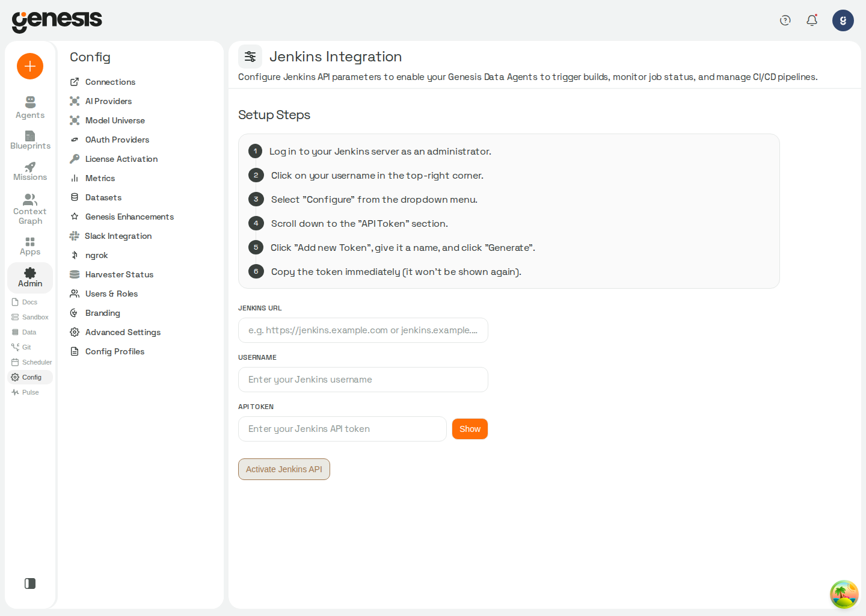Open Users & Roles page
The height and width of the screenshot is (616, 866).
tap(104, 294)
